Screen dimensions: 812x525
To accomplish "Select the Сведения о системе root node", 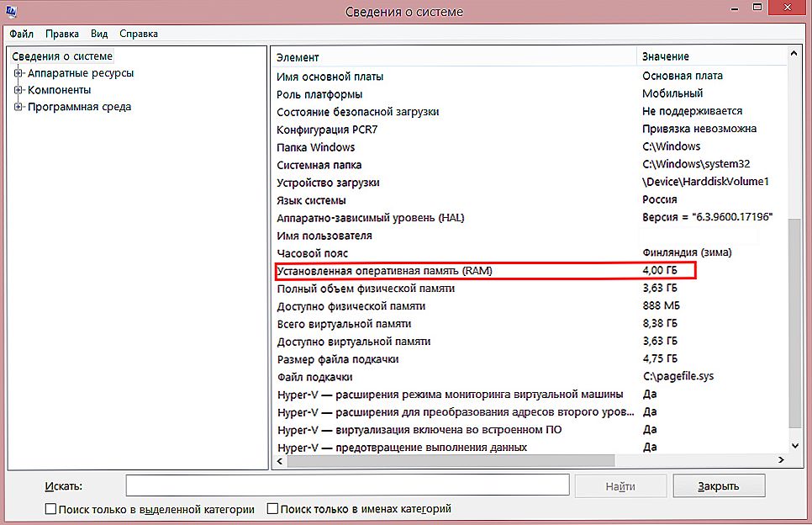I will click(x=62, y=56).
